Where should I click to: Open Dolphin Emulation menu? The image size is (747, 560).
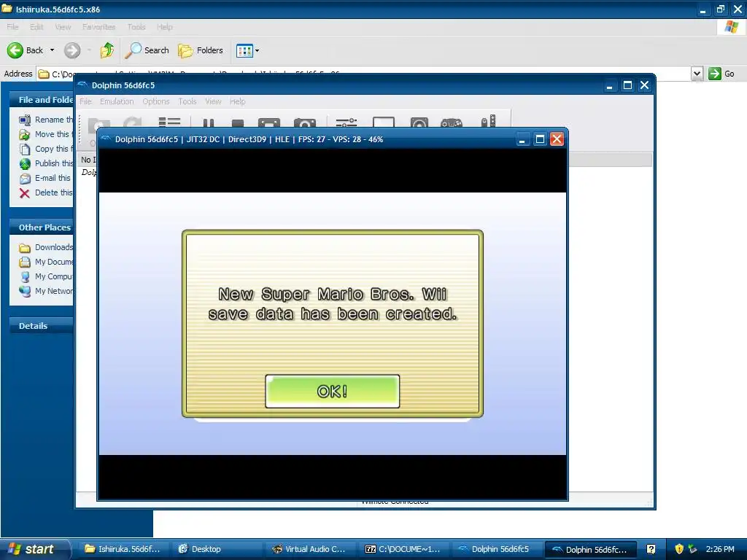(117, 101)
